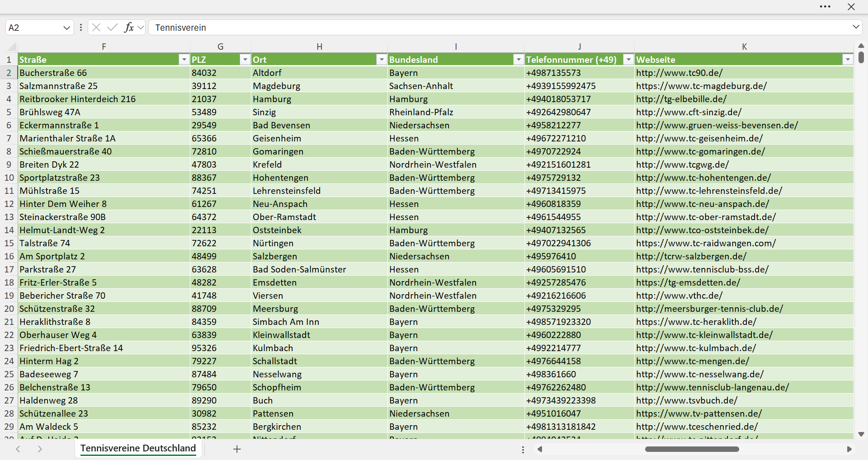
Task: Open link http://www.tc90.de/
Action: pos(679,73)
